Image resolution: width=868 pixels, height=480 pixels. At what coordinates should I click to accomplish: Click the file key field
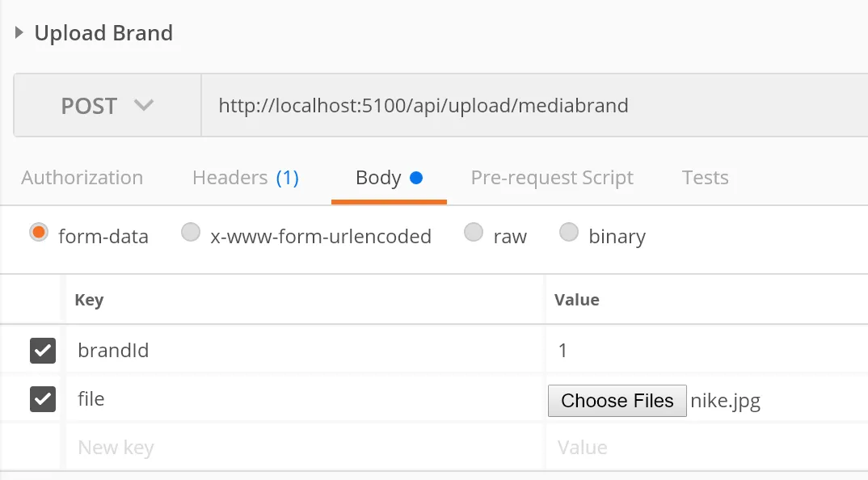(x=304, y=399)
